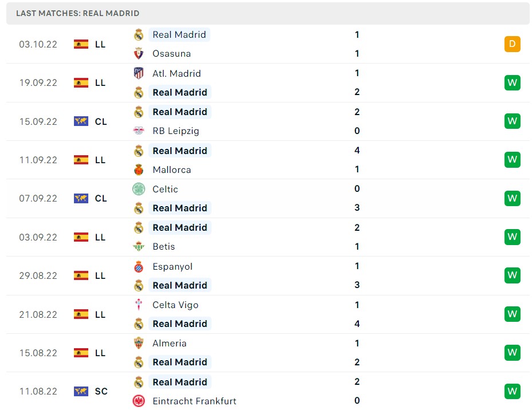Select the Eintracht Frankfurt badge
The width and height of the screenshot is (532, 410).
[x=138, y=401]
